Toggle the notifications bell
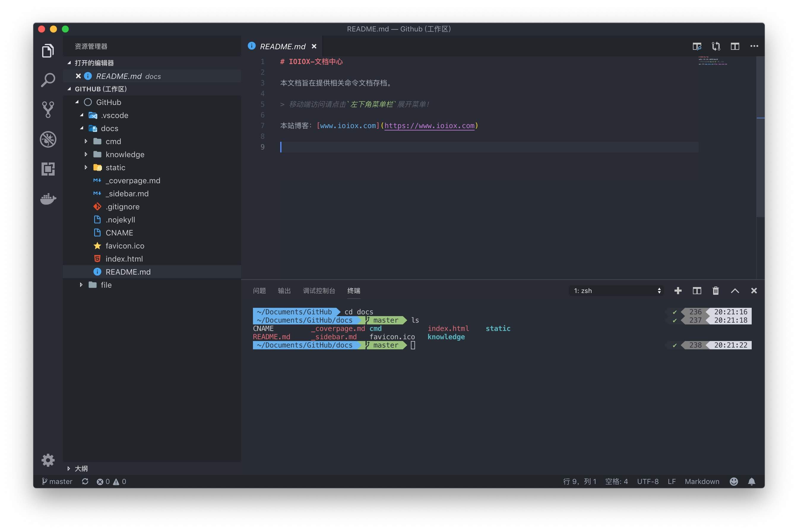Screen dimensions: 798x532 pos(751,482)
